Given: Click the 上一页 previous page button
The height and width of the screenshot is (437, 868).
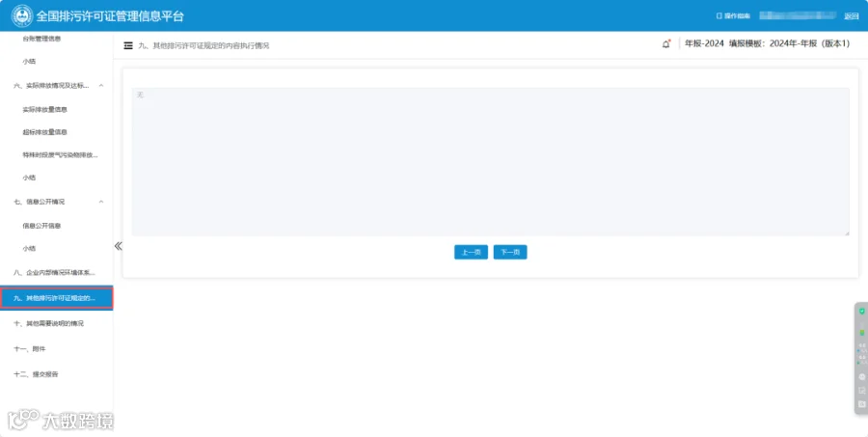Looking at the screenshot, I should point(471,252).
